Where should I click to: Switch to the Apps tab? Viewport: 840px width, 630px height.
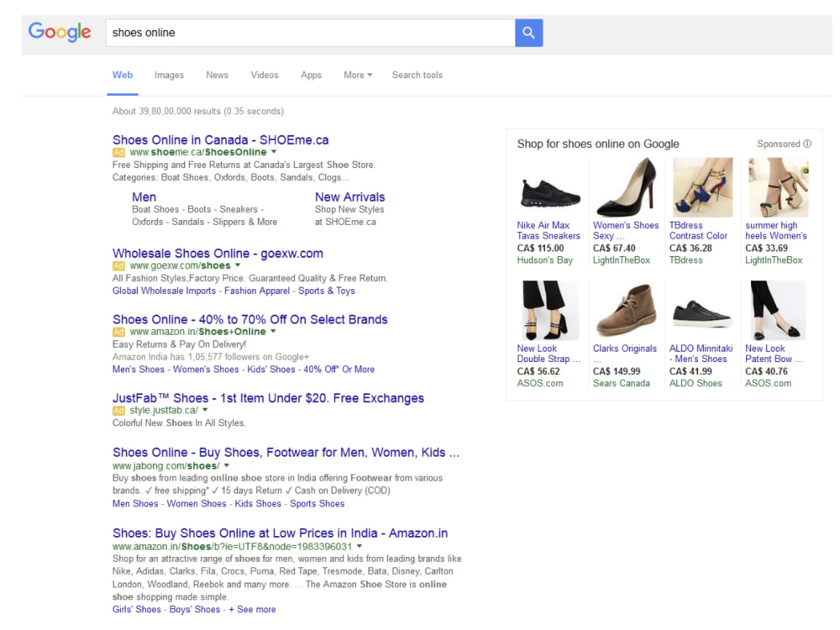311,75
